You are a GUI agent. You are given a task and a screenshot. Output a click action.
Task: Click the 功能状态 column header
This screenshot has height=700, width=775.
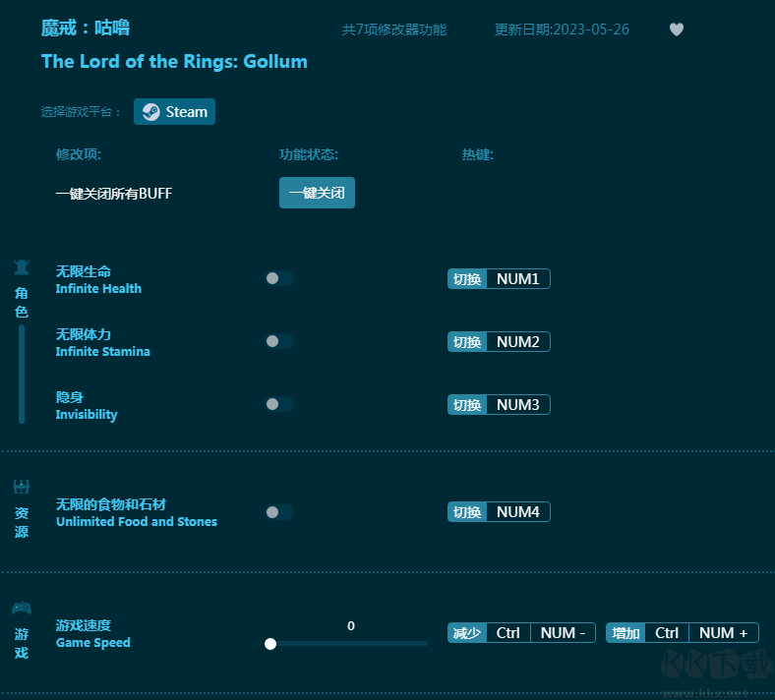(309, 154)
